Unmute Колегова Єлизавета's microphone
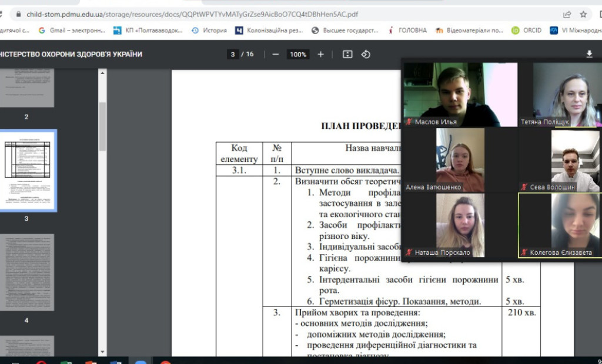The height and width of the screenshot is (364, 602). [524, 252]
